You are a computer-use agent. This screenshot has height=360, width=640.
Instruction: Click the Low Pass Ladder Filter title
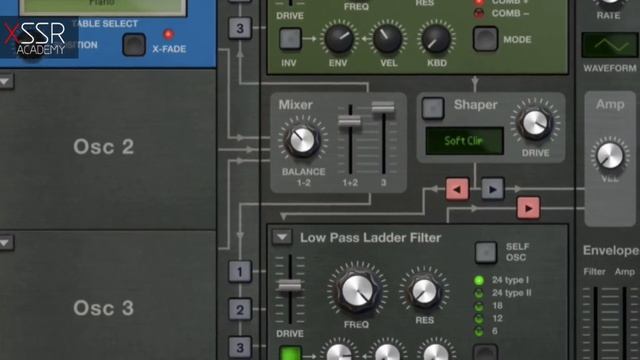tap(370, 238)
